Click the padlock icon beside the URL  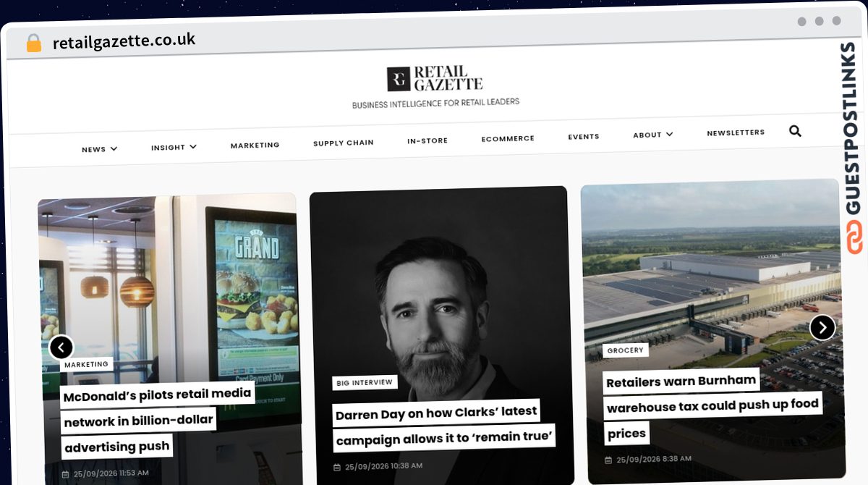pos(34,43)
